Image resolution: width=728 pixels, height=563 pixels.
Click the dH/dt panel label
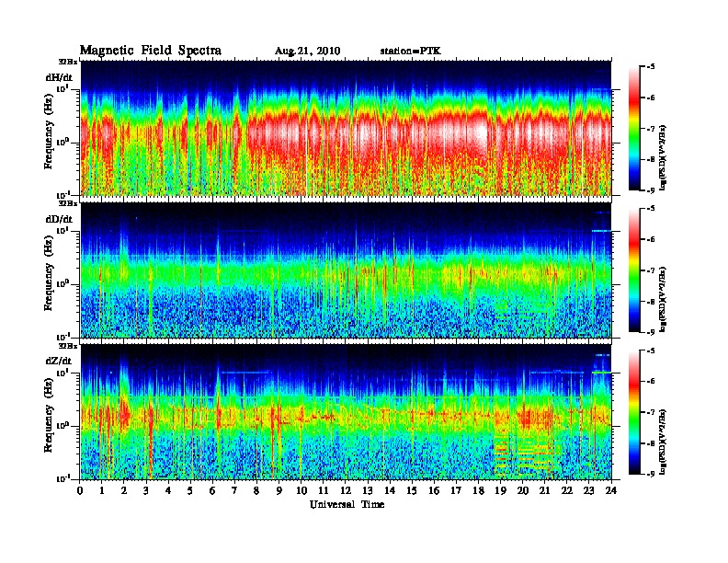pos(59,77)
